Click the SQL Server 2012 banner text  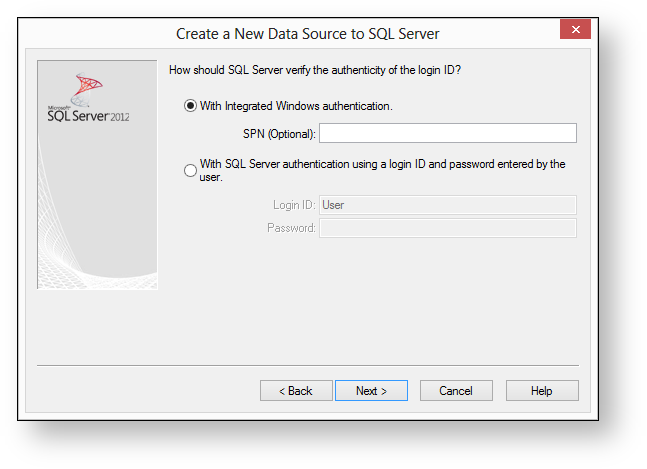[x=88, y=114]
